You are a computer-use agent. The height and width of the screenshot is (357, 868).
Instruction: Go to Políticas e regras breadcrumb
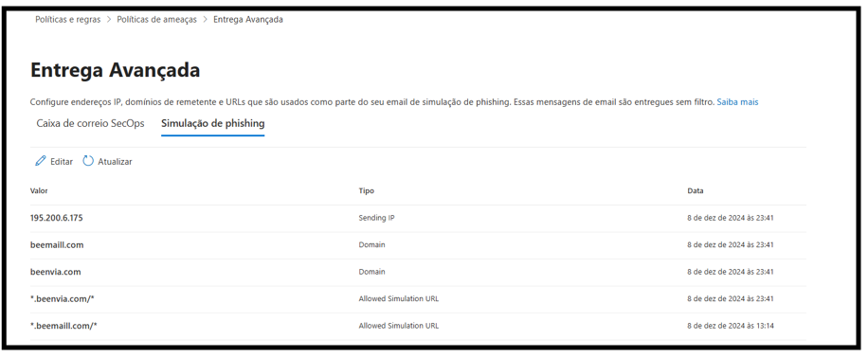point(68,19)
